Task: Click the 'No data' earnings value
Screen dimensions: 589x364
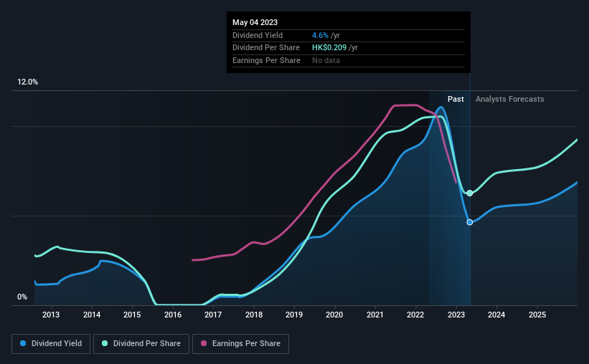Action: pyautogui.click(x=326, y=60)
